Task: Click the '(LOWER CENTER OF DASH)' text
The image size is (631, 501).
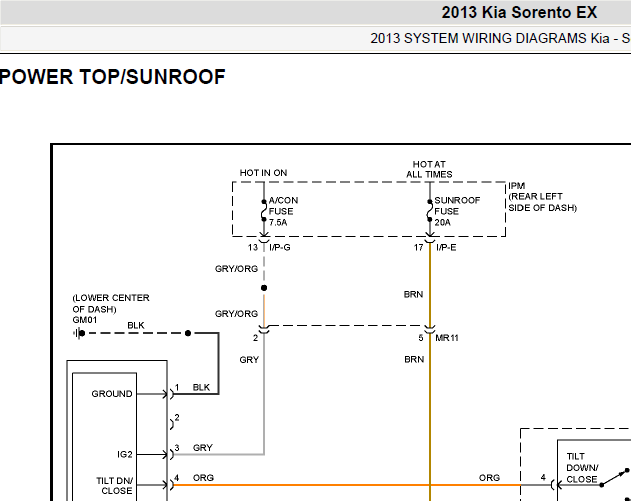Action: tap(111, 303)
